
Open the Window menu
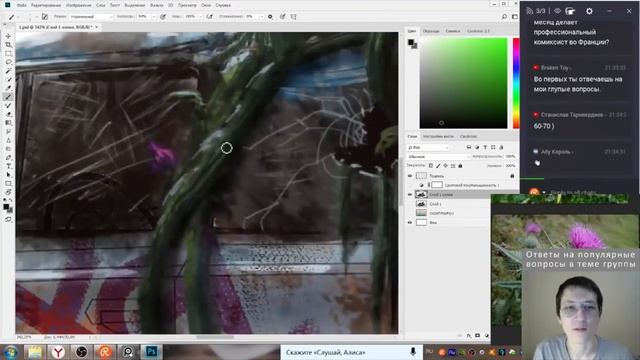pos(206,5)
